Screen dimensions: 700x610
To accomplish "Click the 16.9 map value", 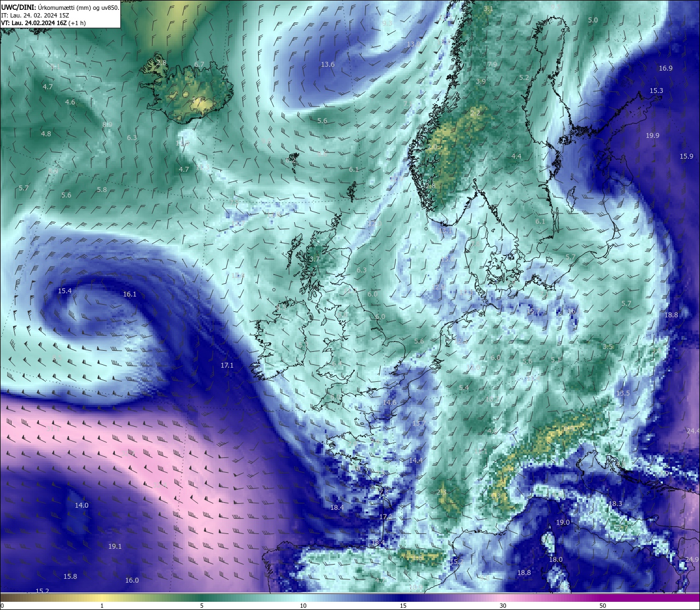I will point(666,68).
